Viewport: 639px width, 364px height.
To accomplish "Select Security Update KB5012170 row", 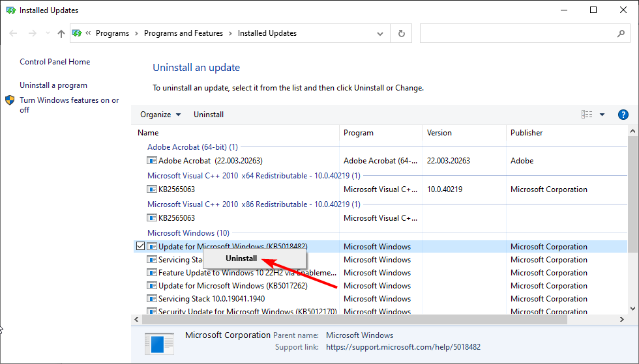I will click(381, 310).
